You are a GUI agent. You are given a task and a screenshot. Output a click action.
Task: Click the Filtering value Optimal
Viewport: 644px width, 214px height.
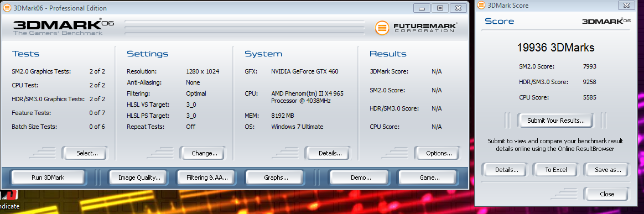pyautogui.click(x=196, y=93)
